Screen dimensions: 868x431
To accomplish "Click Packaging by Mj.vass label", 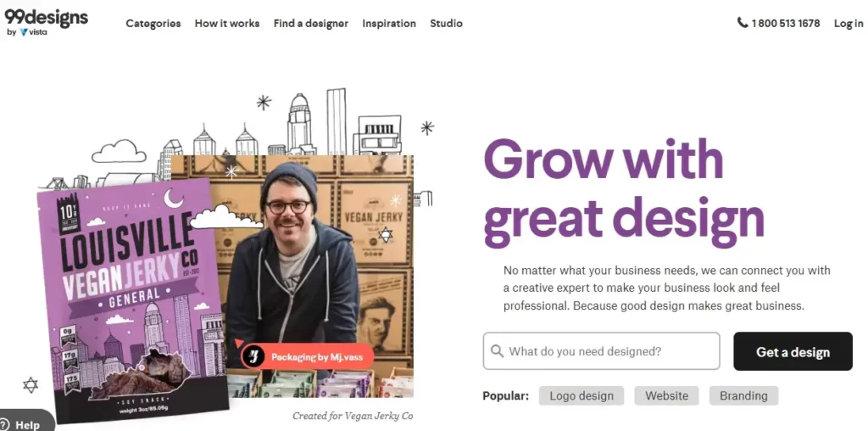I will [317, 357].
